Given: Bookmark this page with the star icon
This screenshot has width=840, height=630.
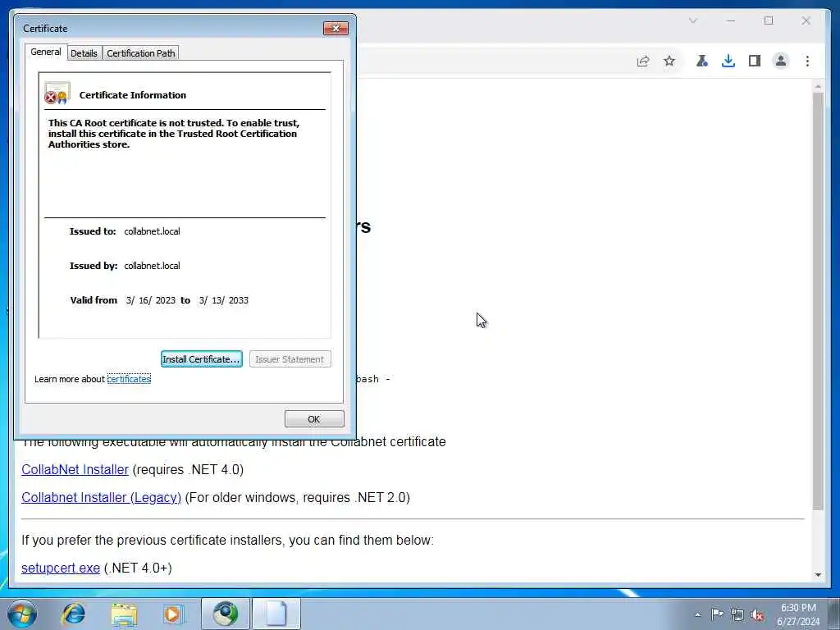Looking at the screenshot, I should tap(669, 61).
